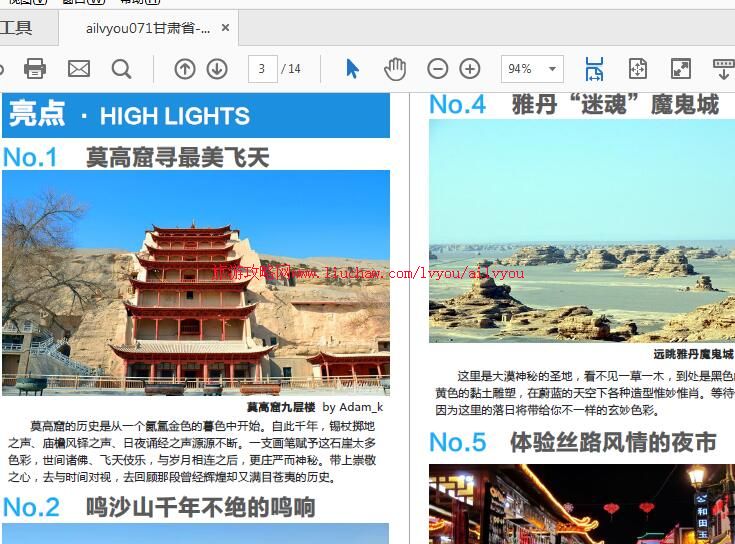Switch to the 工具 tab

click(x=17, y=28)
